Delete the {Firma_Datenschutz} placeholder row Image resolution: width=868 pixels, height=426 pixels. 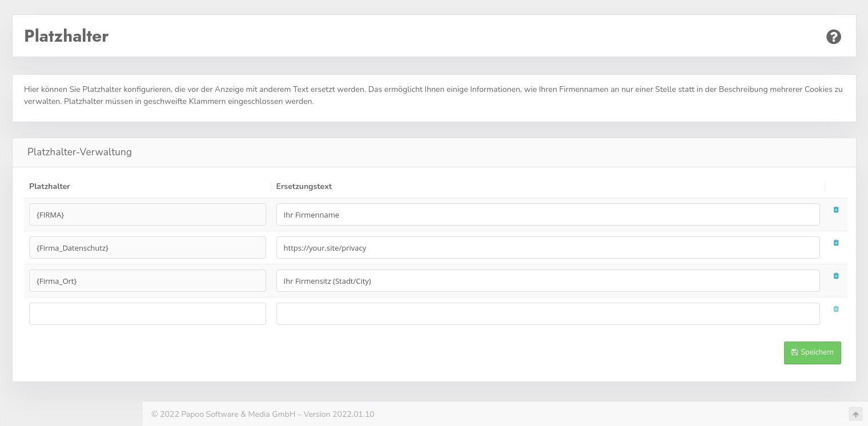click(x=836, y=243)
